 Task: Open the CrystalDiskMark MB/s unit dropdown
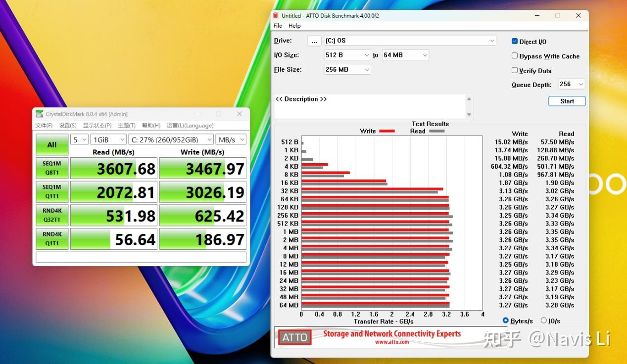click(x=231, y=139)
